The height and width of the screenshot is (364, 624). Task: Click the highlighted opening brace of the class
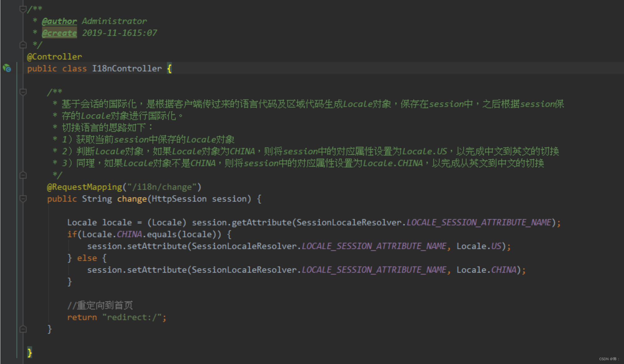click(169, 69)
